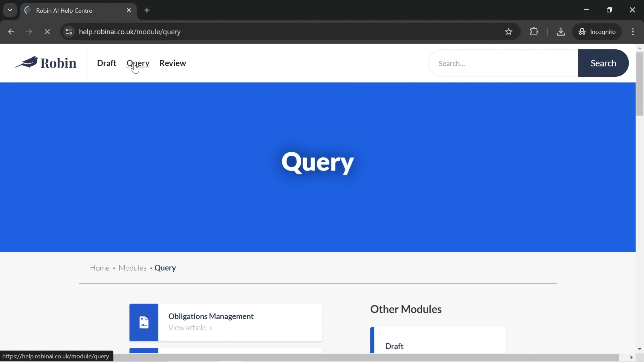Click the address bar URL
644x362 pixels.
point(129,32)
